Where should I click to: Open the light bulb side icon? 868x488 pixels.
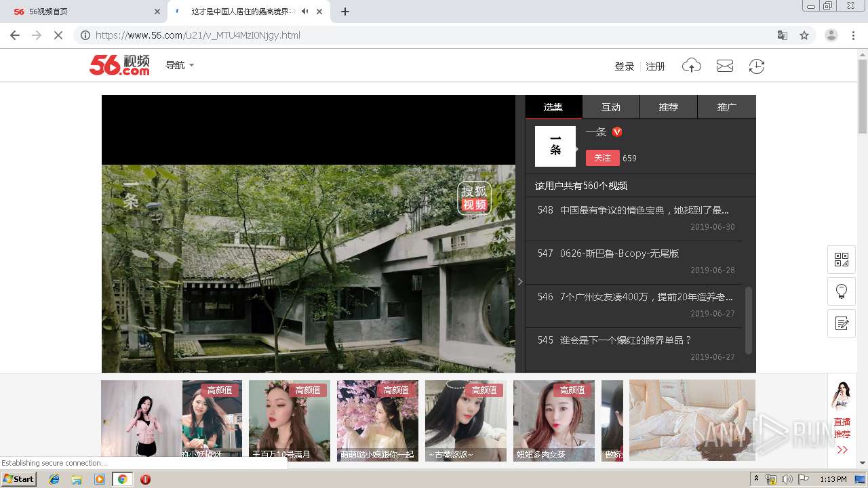[x=842, y=291]
